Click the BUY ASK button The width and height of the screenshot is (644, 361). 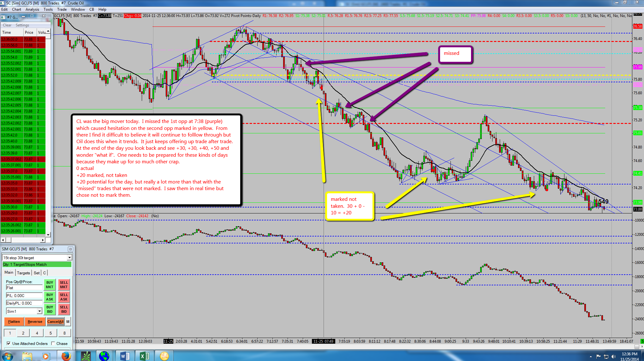(50, 297)
